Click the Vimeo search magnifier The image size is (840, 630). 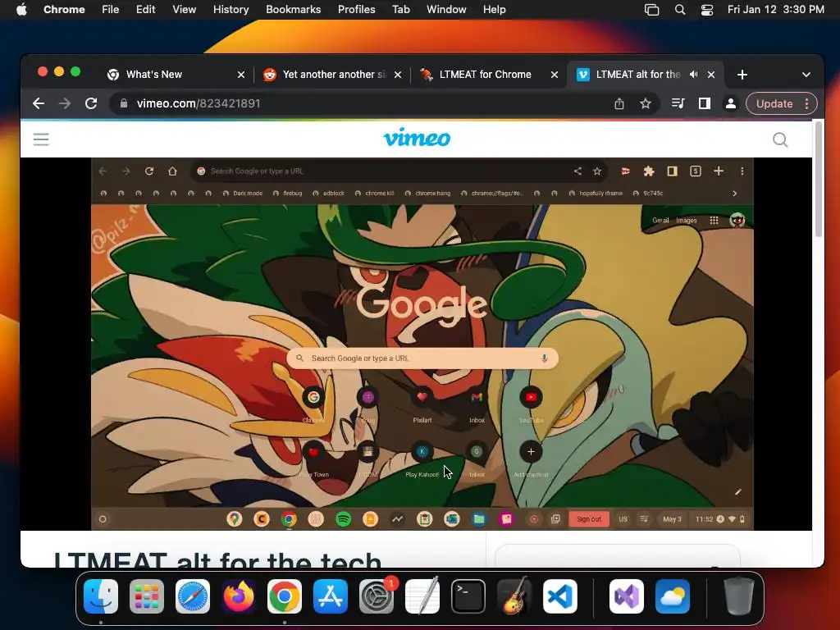click(x=781, y=139)
